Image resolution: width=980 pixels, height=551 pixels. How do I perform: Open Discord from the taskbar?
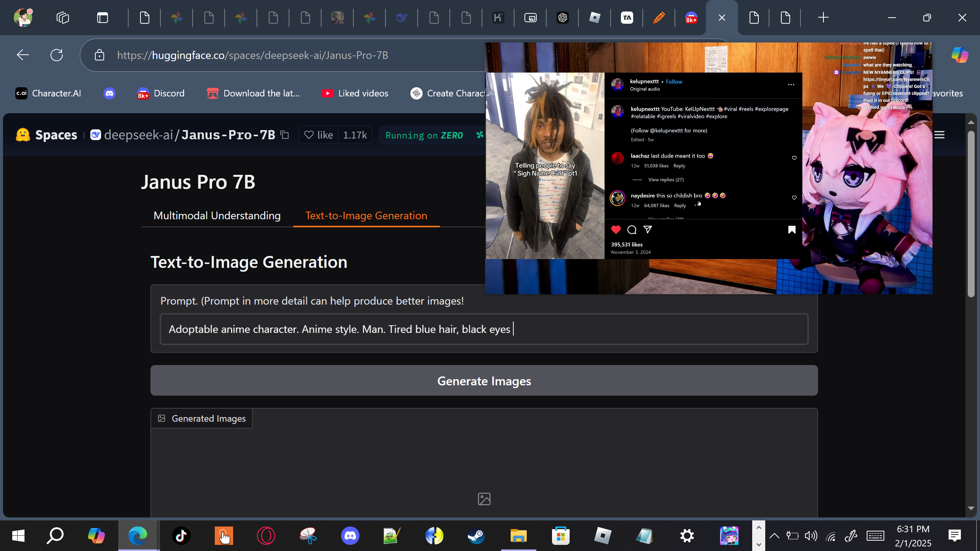(x=350, y=536)
